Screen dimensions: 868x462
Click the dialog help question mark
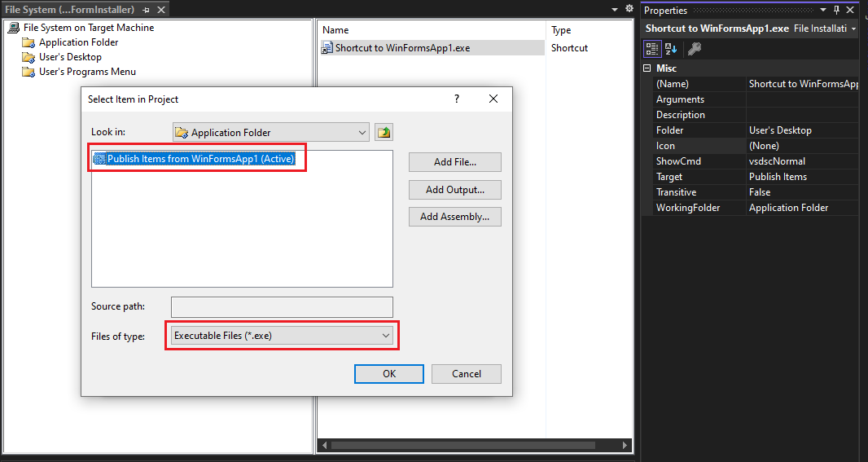pyautogui.click(x=457, y=99)
